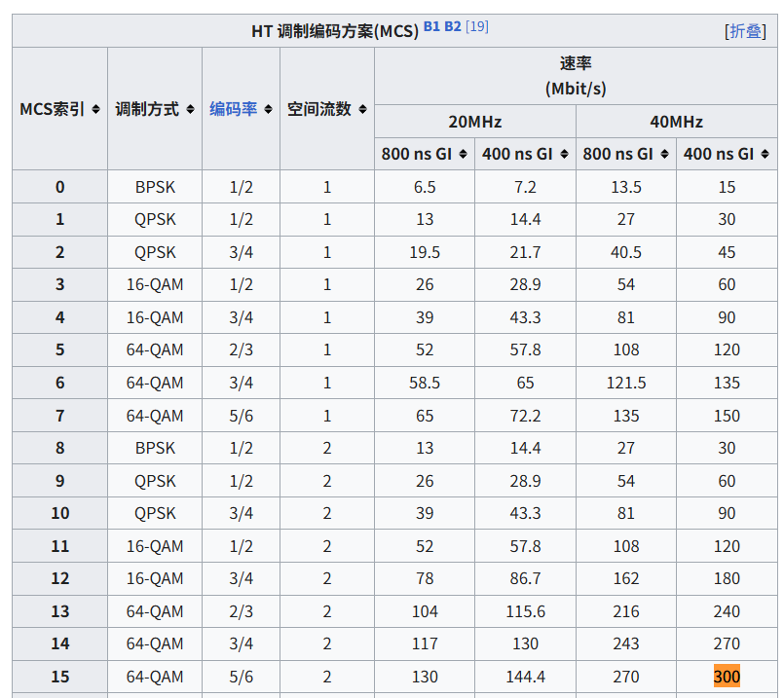Click 57.8 value in row 5
The height and width of the screenshot is (698, 784).
[x=526, y=349]
